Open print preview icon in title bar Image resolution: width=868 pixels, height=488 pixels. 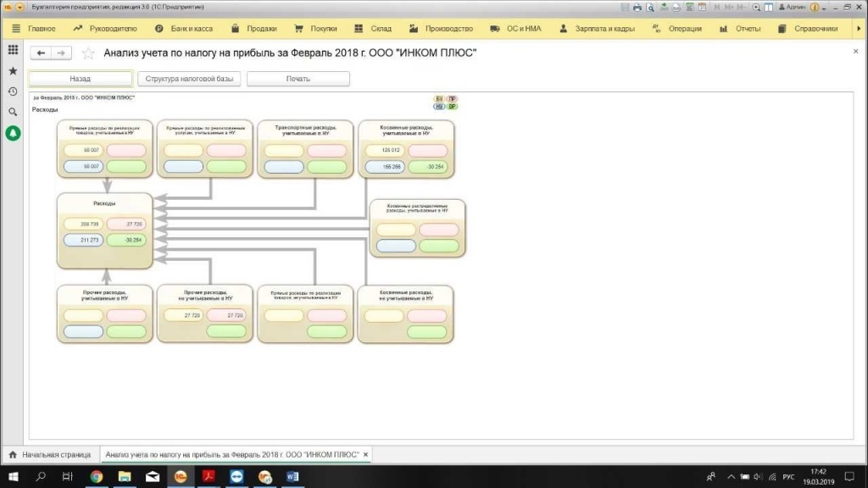point(650,7)
